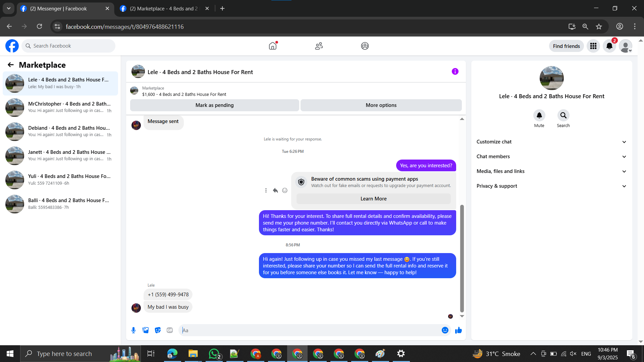Screen dimensions: 644x362
Task: Open the Friends icon in top navigation
Action: click(319, 46)
